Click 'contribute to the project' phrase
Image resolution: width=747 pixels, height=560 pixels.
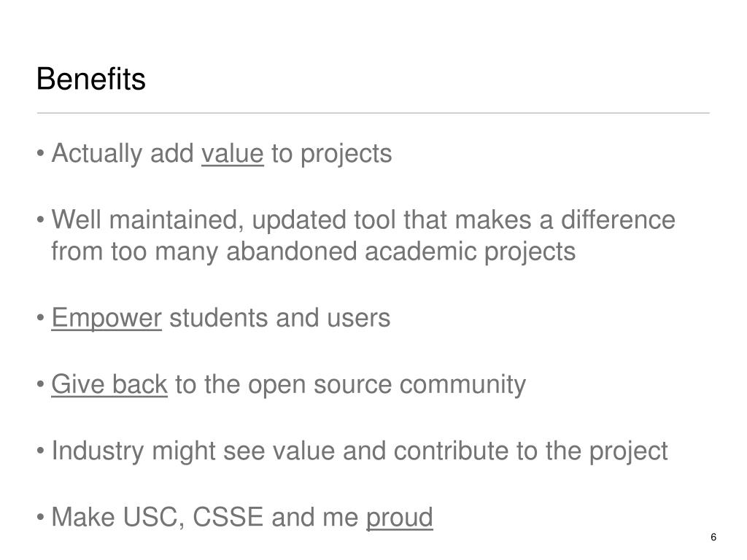click(531, 451)
